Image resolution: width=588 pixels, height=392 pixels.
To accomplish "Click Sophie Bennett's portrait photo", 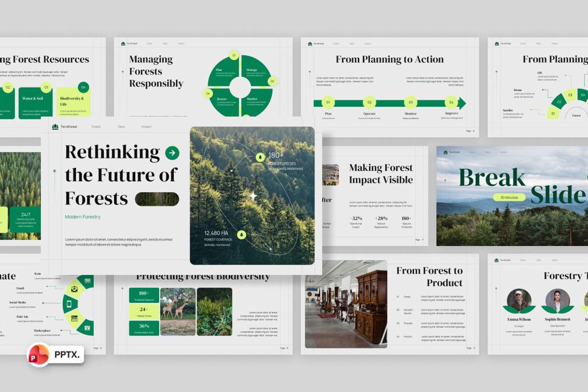I will [558, 300].
